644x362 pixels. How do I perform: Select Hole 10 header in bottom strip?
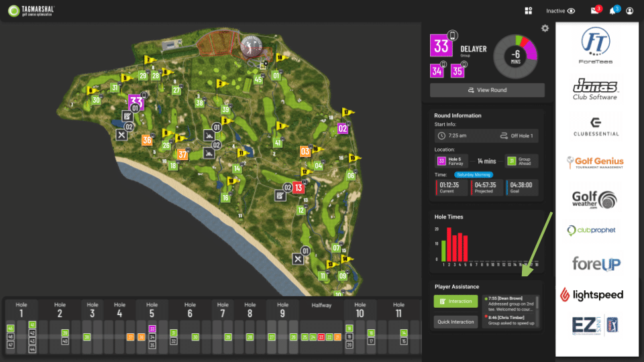point(360,310)
